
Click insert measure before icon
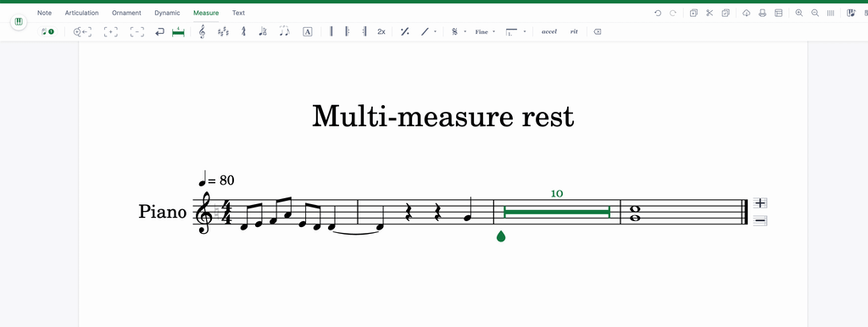pyautogui.click(x=82, y=32)
